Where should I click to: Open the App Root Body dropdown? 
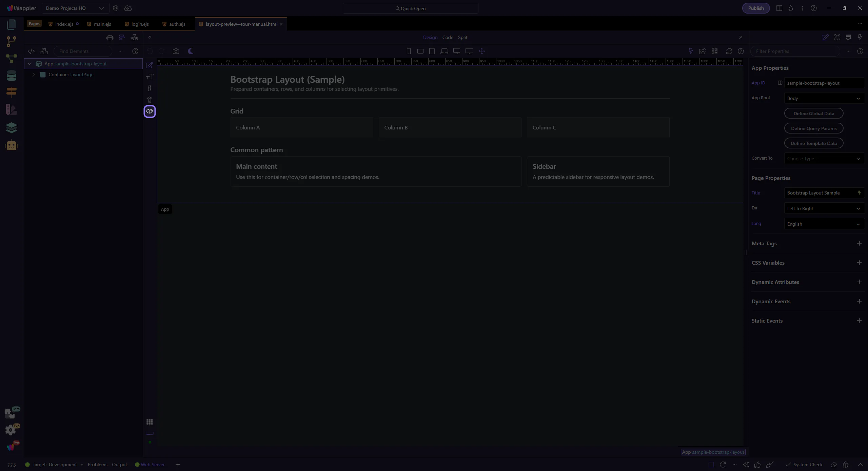[824, 98]
